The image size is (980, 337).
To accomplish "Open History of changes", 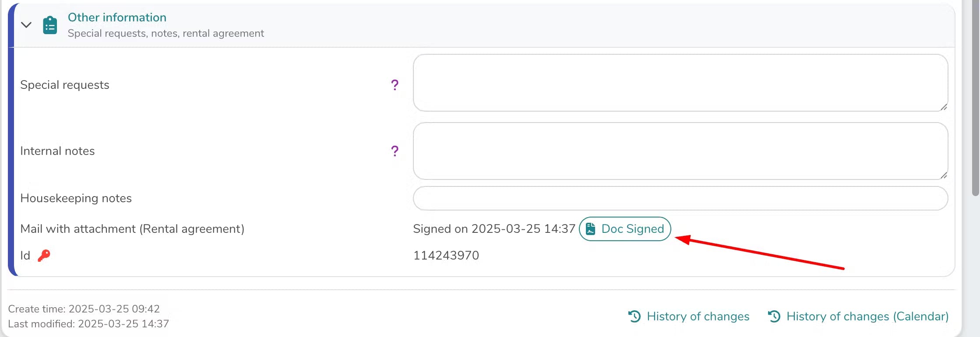I will pos(698,316).
